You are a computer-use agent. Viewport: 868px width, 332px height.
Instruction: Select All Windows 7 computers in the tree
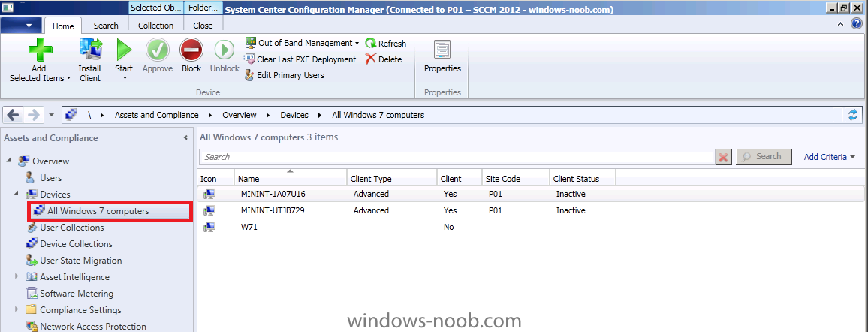[x=98, y=211]
